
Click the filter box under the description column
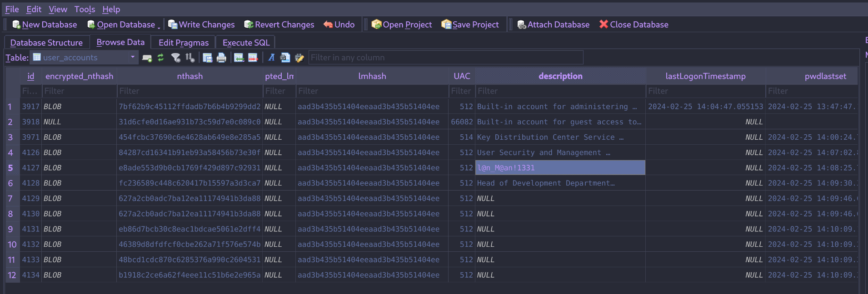point(560,91)
